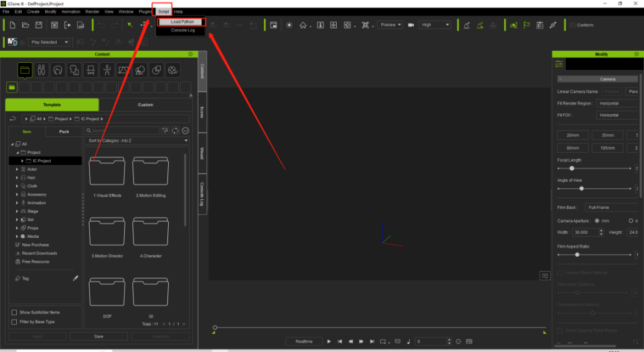
Task: Enable Filter by Base Type checkbox
Action: coord(14,322)
